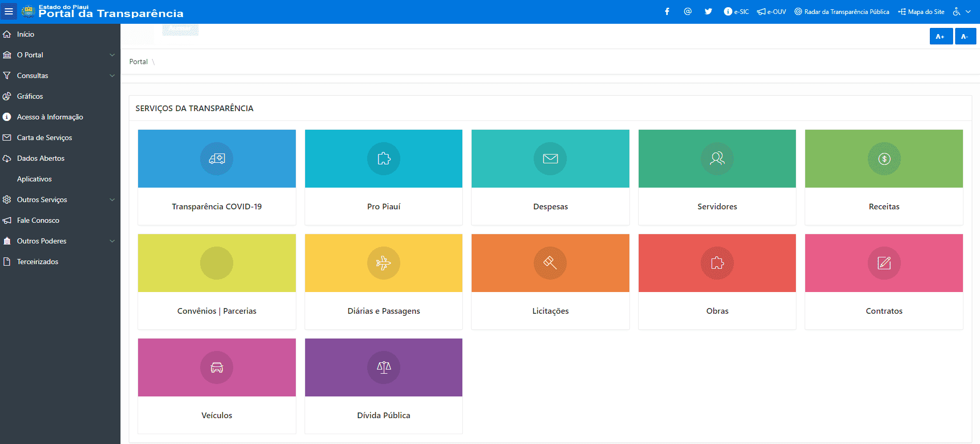Open the Despesas card label
Viewport: 980px width, 444px height.
point(550,206)
